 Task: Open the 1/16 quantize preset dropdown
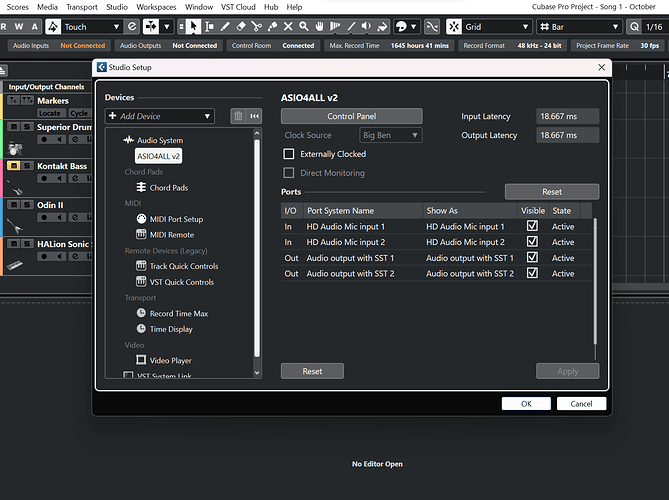pos(654,26)
